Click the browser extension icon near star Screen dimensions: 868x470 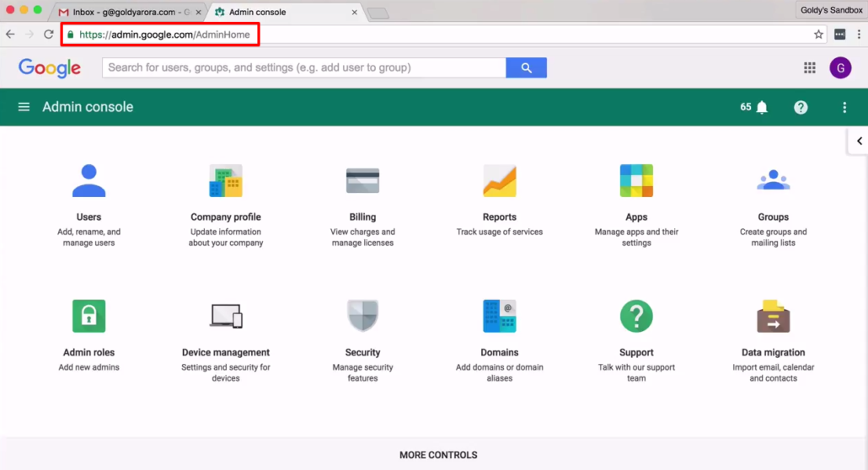pyautogui.click(x=839, y=35)
